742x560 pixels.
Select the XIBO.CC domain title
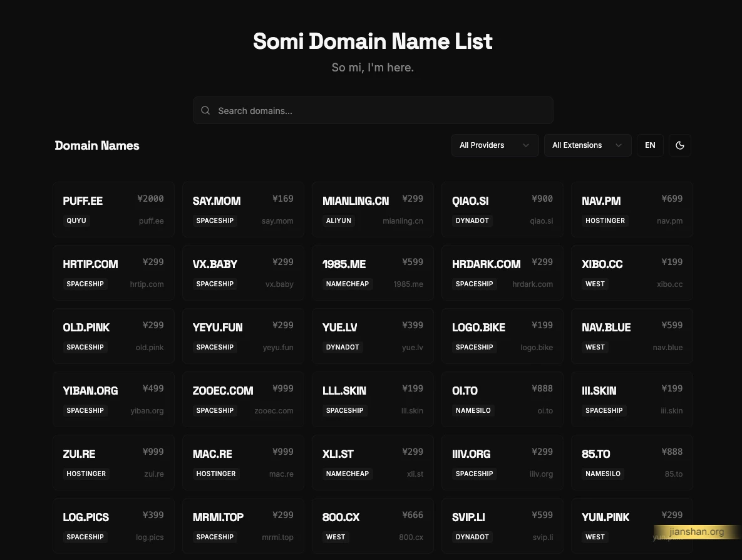click(x=602, y=264)
